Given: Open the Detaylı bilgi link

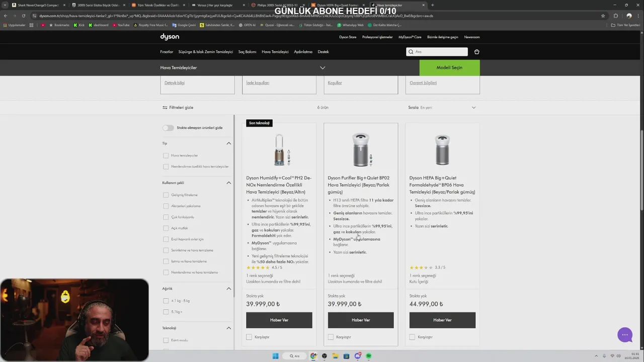Looking at the screenshot, I should [175, 83].
